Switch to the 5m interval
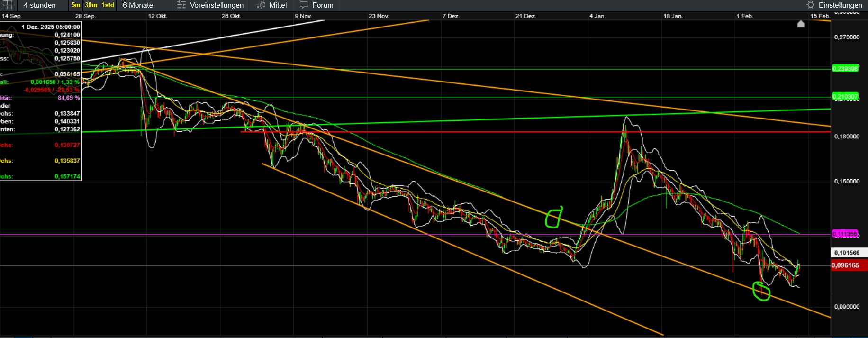The image size is (868, 338). point(76,5)
